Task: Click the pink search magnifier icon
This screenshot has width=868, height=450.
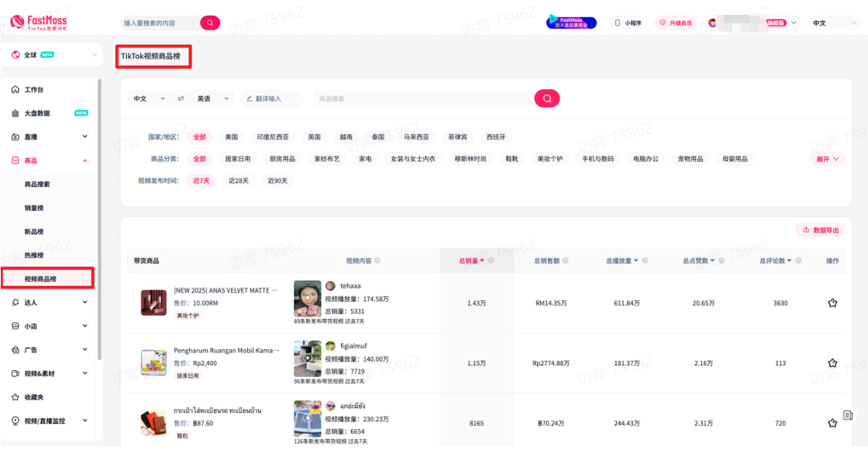Action: click(546, 98)
